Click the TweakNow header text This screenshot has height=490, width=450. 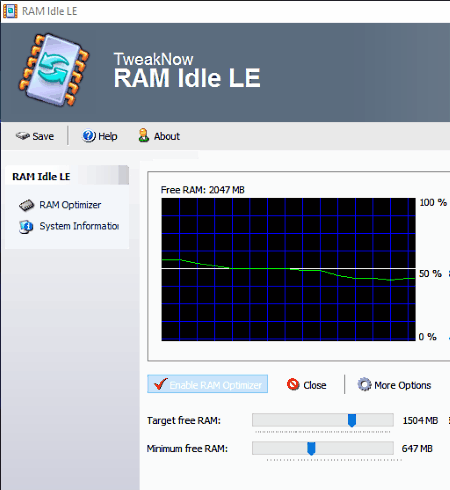click(x=153, y=59)
